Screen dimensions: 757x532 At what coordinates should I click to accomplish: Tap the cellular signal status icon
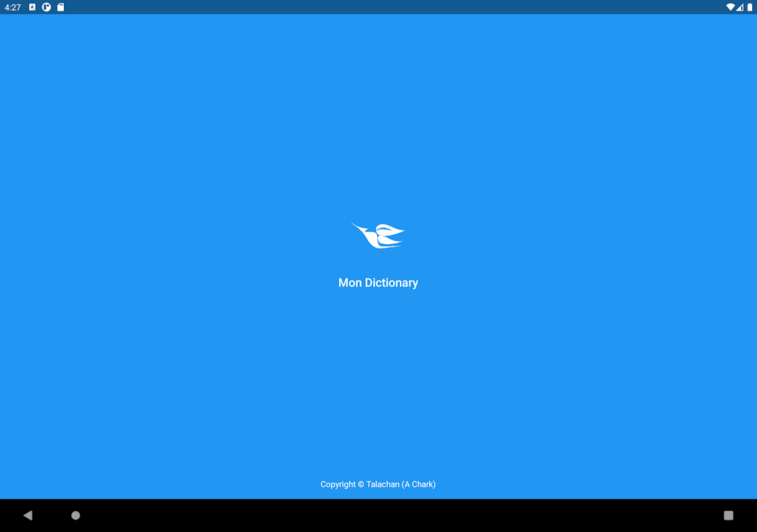tap(740, 7)
